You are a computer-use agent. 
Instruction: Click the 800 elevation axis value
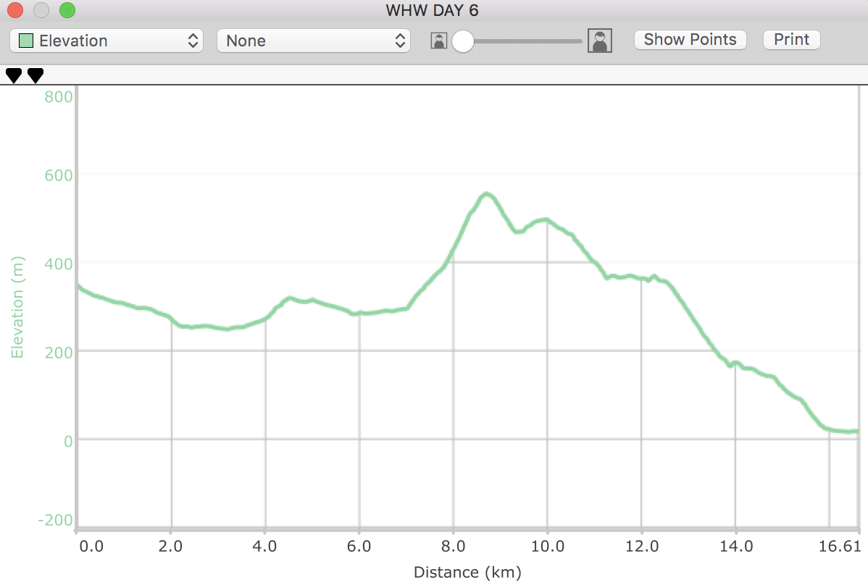coord(59,96)
